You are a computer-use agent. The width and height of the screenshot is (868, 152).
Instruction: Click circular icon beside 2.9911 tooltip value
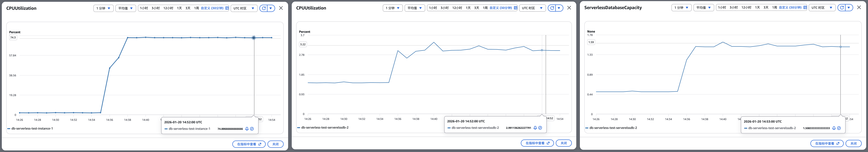pos(540,128)
